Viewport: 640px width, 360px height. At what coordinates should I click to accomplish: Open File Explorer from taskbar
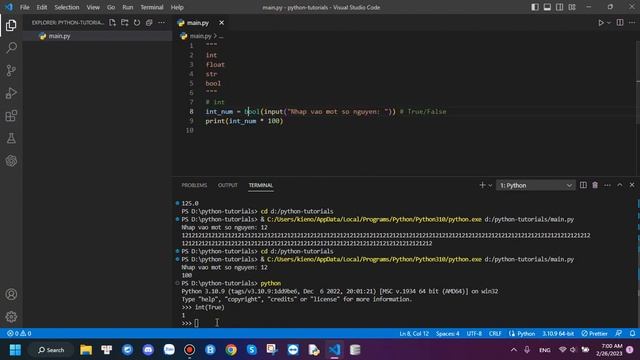point(86,350)
